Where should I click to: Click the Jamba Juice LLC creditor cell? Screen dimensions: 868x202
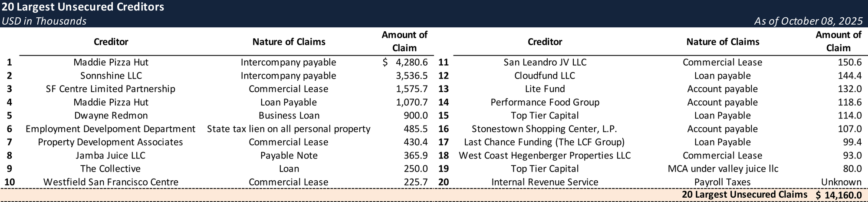pyautogui.click(x=111, y=156)
